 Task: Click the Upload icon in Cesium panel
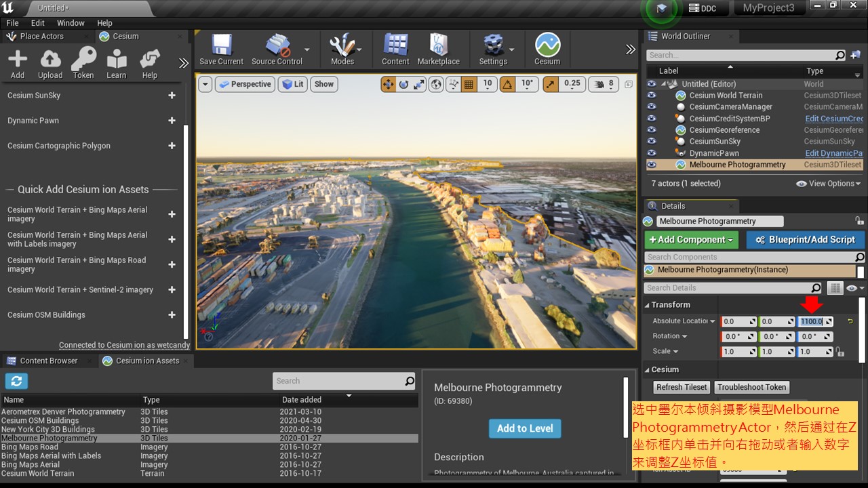(x=50, y=64)
